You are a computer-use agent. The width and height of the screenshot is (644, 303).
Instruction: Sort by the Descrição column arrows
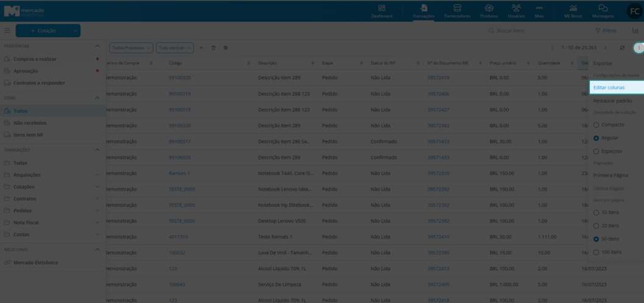tap(312, 63)
